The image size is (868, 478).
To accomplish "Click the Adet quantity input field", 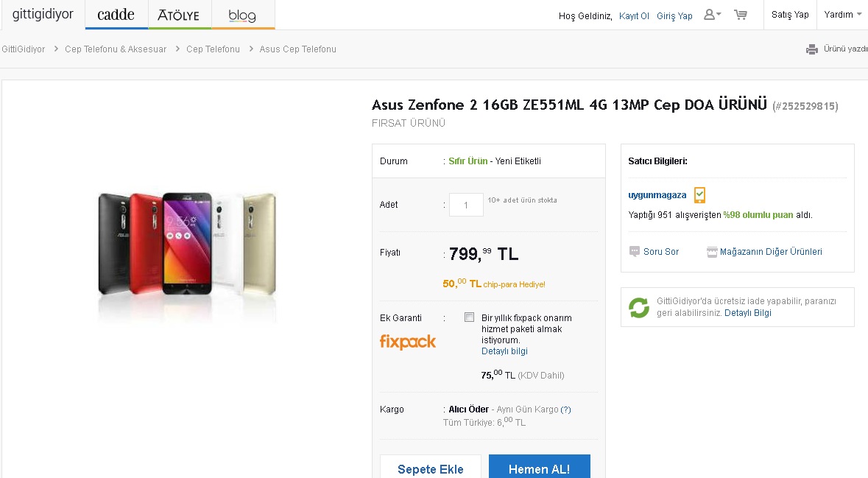I will (x=466, y=205).
